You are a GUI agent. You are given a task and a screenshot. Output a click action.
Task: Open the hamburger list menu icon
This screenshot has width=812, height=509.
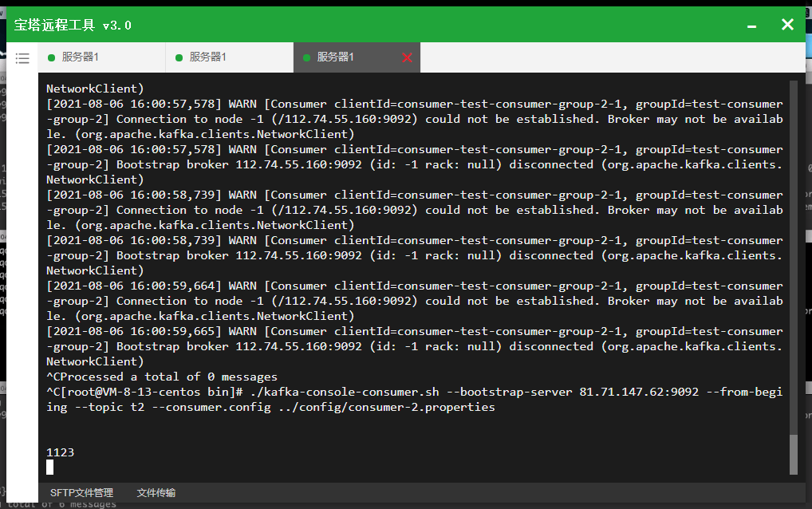pyautogui.click(x=22, y=58)
